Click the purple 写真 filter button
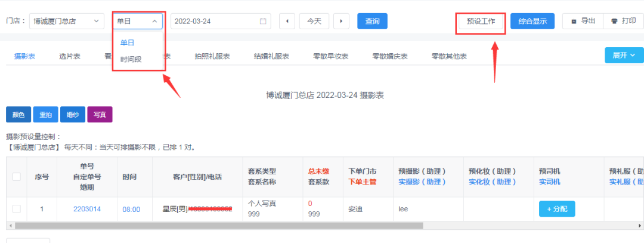Viewport: 644px width, 243px height. coord(100,115)
